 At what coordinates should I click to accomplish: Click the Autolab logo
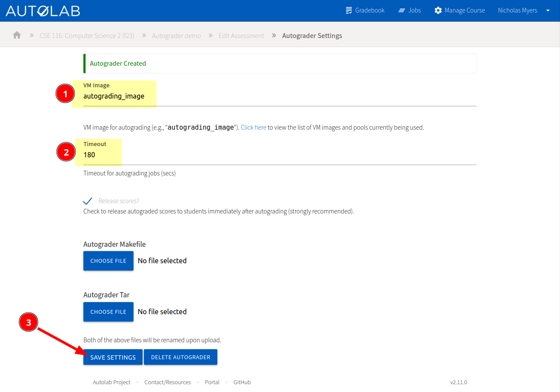[43, 11]
